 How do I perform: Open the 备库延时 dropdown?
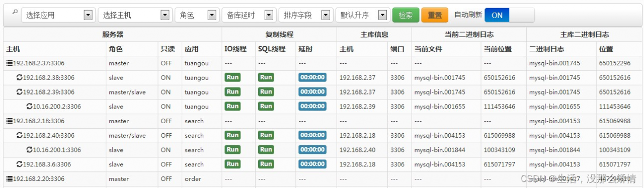[249, 15]
